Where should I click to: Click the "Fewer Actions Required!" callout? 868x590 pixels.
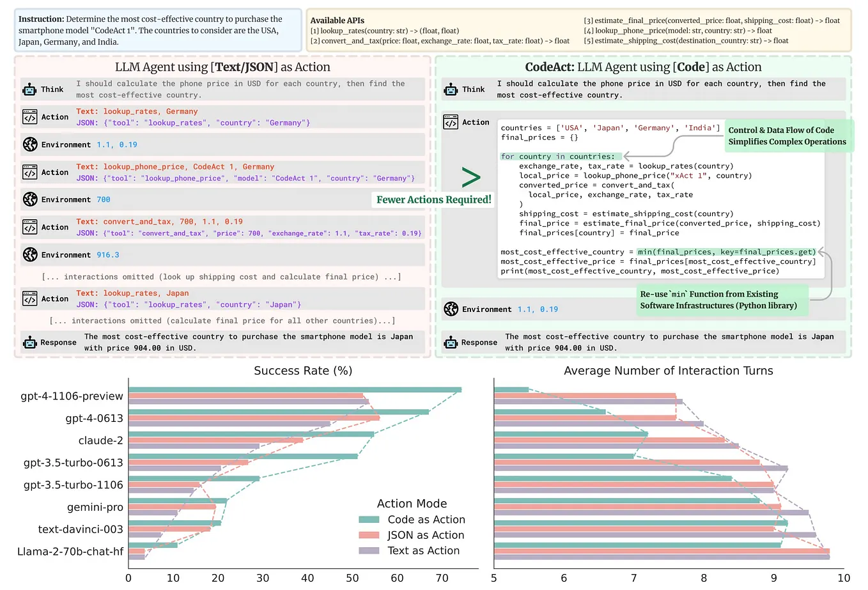(433, 199)
